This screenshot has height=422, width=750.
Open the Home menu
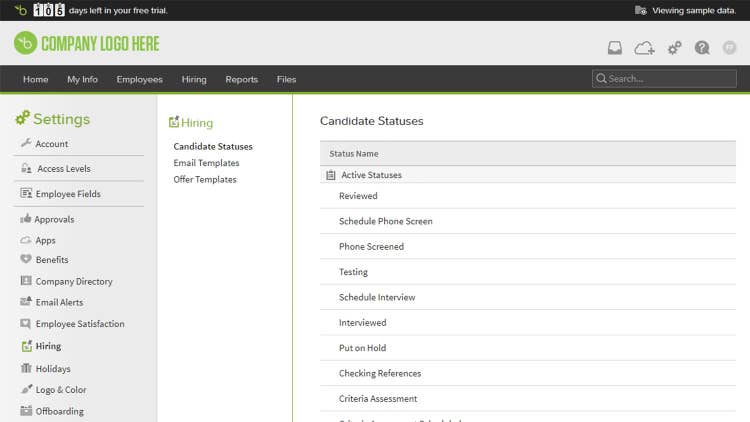pos(35,79)
